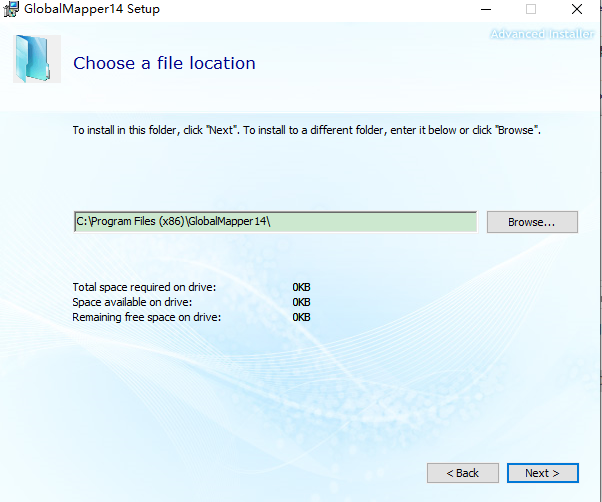Focus the install path input field

276,222
